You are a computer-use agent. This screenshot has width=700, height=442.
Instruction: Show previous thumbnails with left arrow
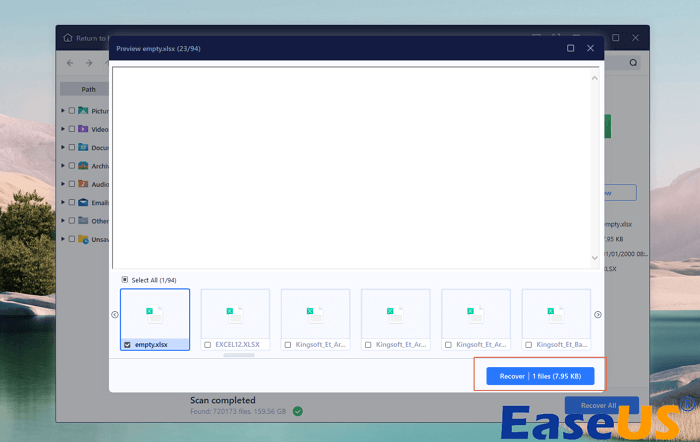coord(115,315)
